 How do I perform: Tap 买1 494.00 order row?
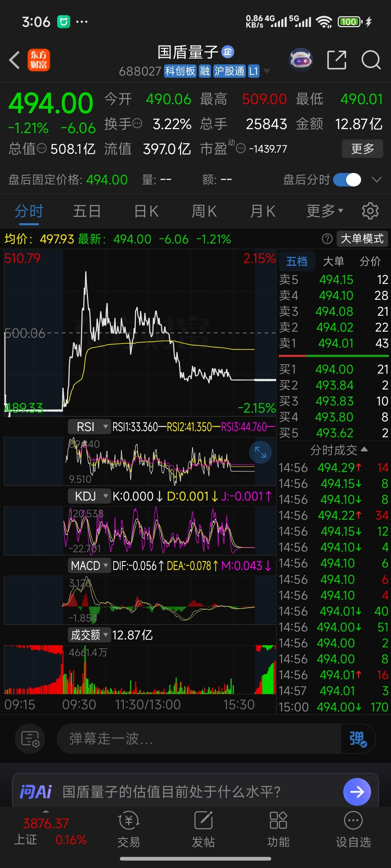[x=333, y=369]
